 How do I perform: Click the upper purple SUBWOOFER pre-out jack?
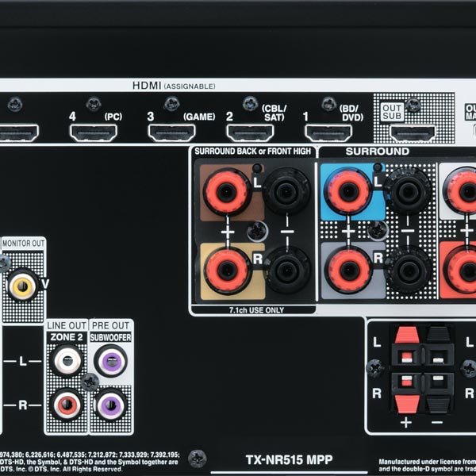tap(111, 361)
